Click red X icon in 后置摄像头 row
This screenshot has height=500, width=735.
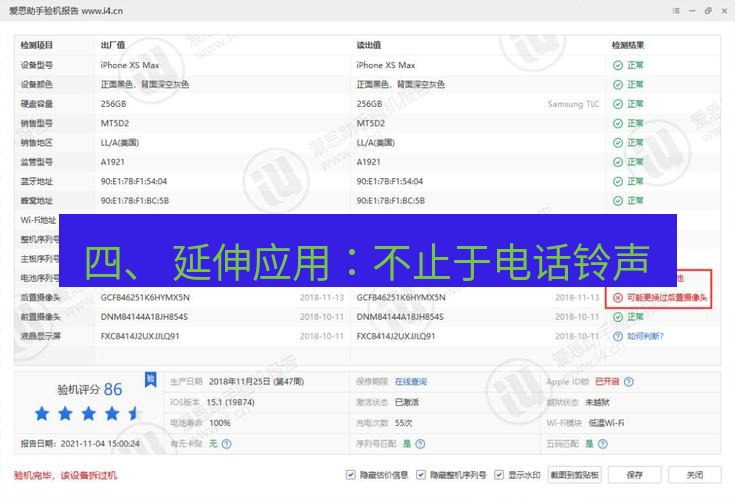[x=618, y=298]
